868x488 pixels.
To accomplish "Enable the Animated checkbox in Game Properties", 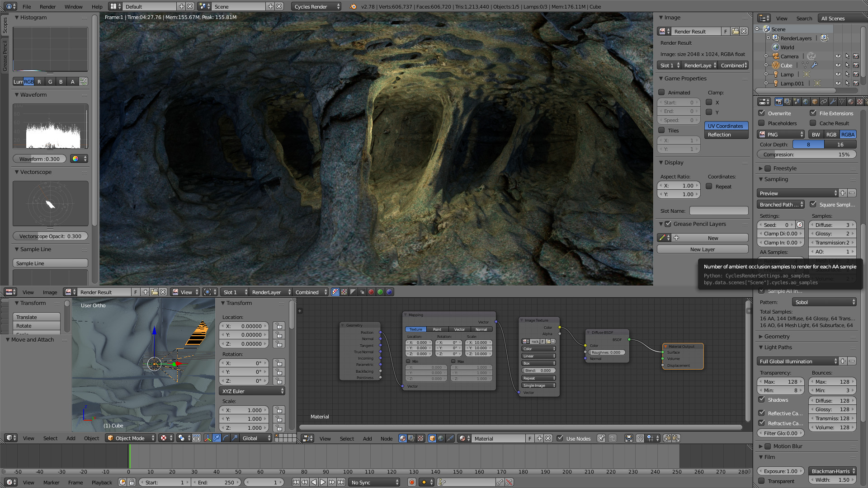I will click(662, 92).
